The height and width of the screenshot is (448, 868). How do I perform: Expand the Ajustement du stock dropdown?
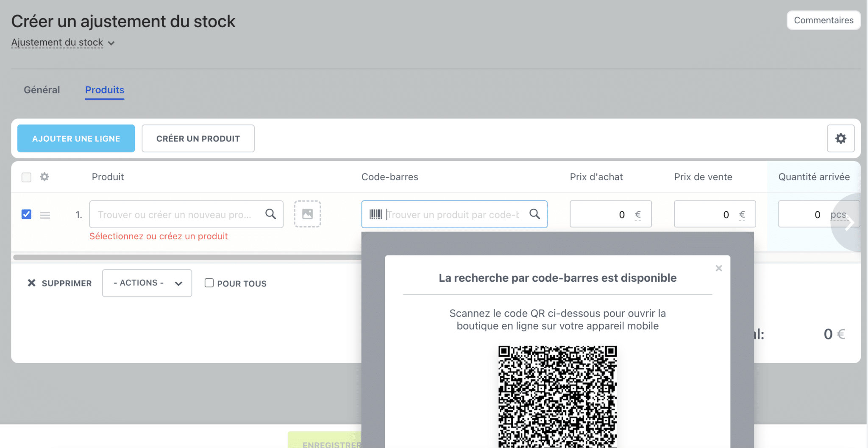pos(63,42)
